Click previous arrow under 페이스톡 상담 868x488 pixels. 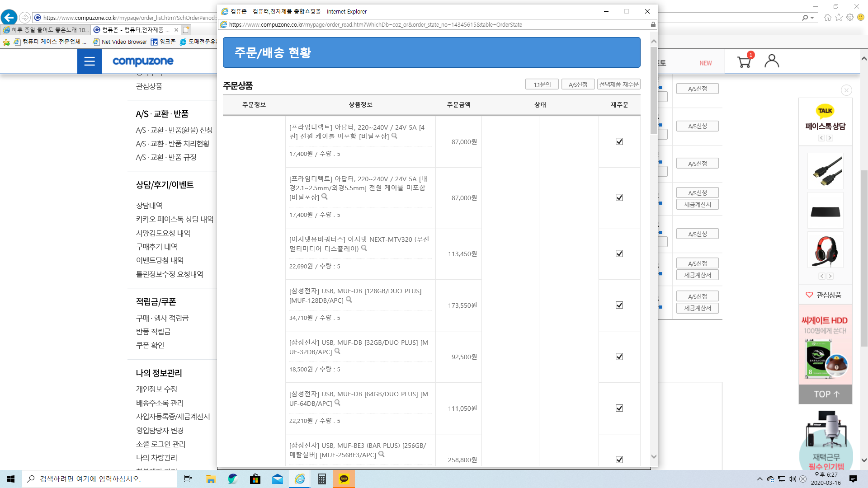pos(821,138)
